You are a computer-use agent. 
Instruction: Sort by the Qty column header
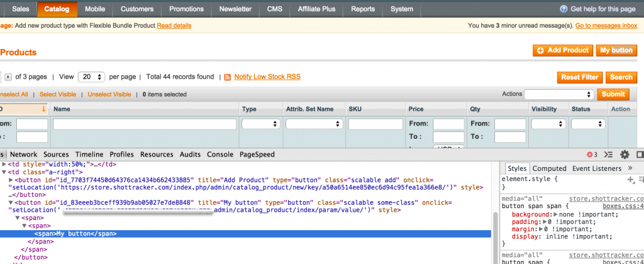(475, 109)
